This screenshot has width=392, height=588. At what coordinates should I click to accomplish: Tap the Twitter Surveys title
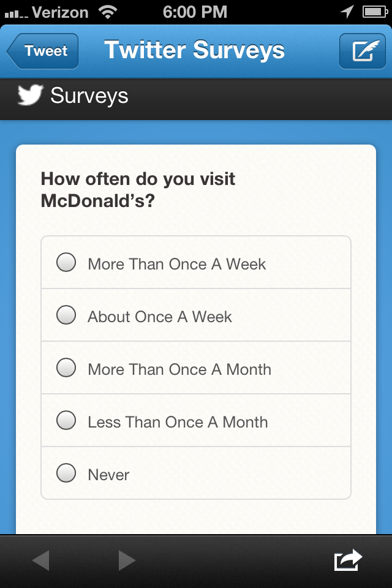(x=195, y=51)
